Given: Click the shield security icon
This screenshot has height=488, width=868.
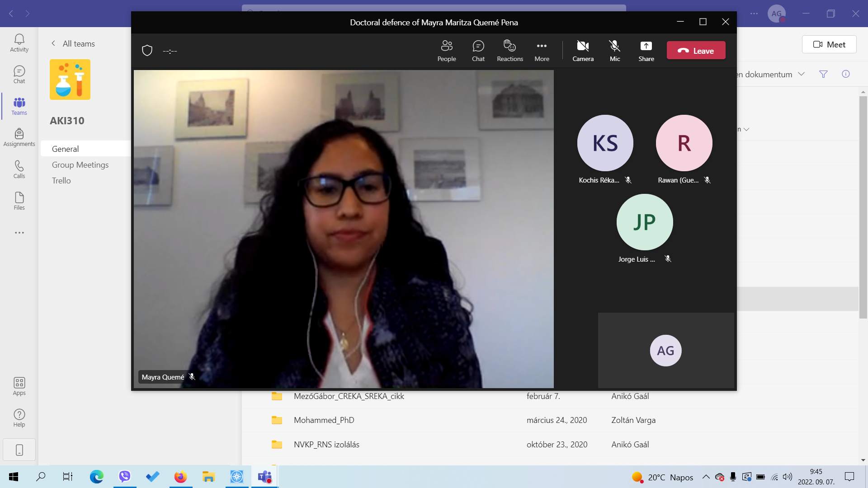Looking at the screenshot, I should coord(147,50).
